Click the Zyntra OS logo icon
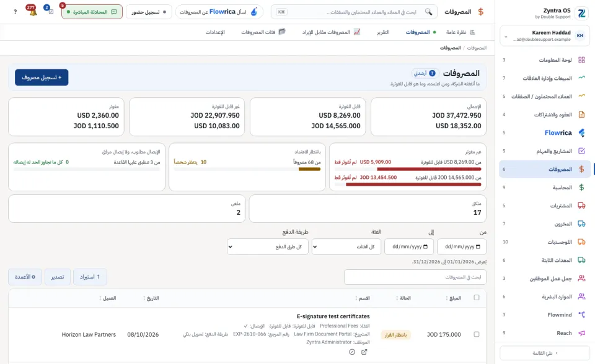 tap(581, 13)
